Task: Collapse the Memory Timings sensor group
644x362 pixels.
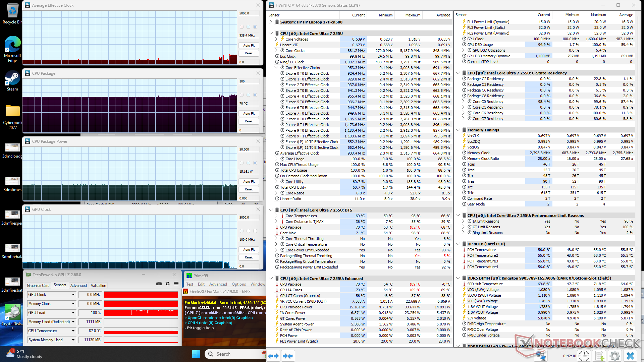Action: coord(458,130)
